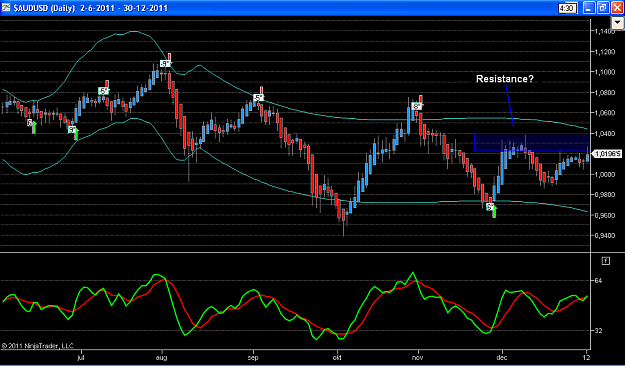625x366 pixels.
Task: Click the 4:30 box in the title bar
Action: click(x=568, y=8)
